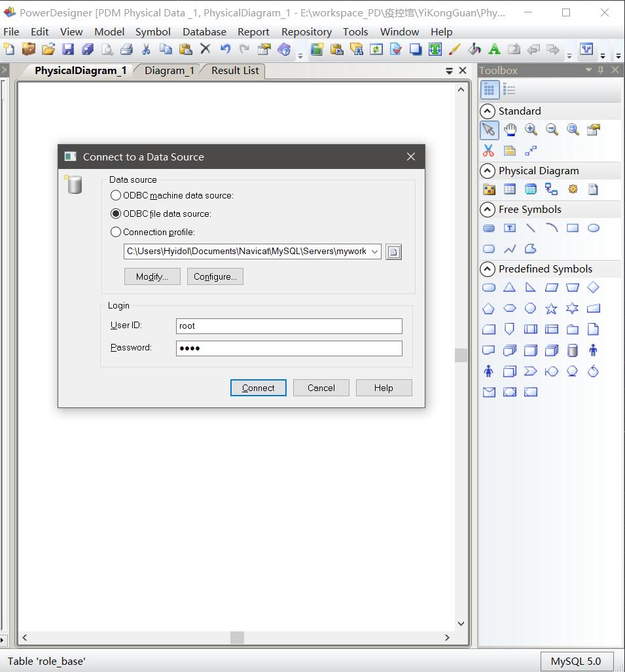The height and width of the screenshot is (672, 625).
Task: Open the diagram tab list dropdown
Action: (450, 71)
